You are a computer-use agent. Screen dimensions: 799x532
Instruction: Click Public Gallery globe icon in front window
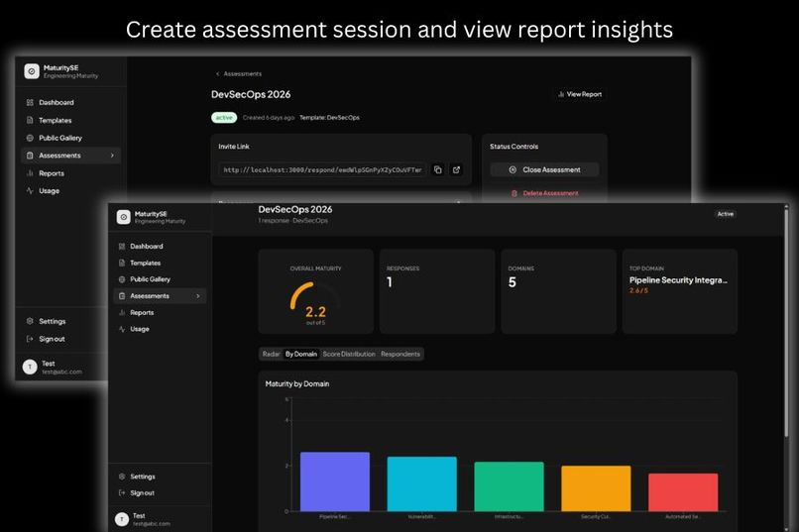click(x=122, y=279)
